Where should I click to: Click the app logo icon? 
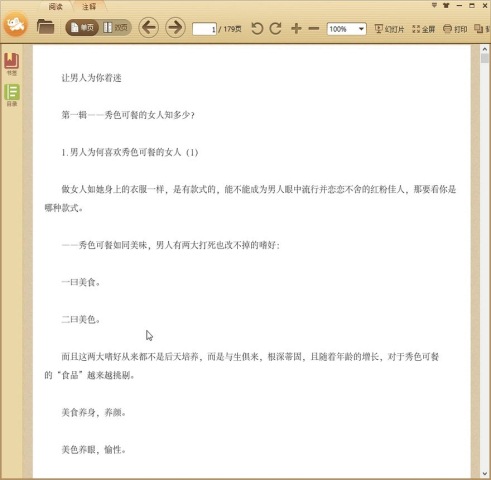[x=15, y=24]
